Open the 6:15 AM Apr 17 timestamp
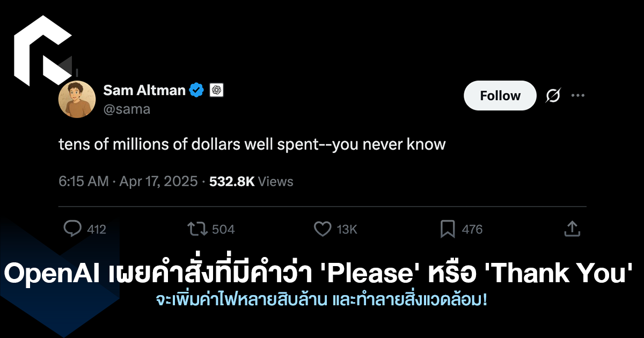The image size is (644, 338). click(128, 181)
